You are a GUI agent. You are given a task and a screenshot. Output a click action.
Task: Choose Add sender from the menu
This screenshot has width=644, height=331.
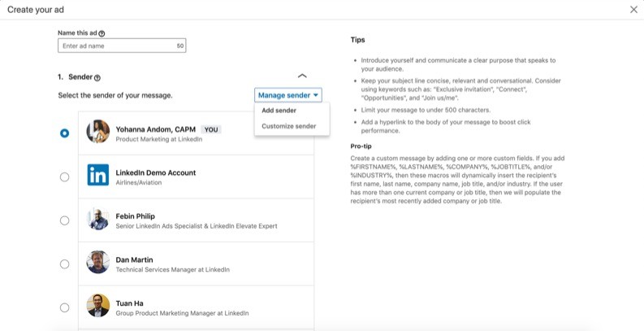point(279,111)
